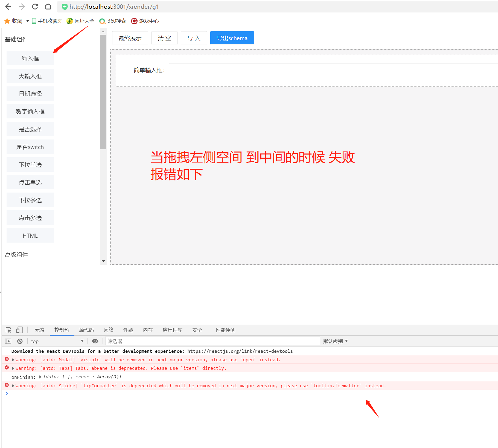Open the top frame context dropdown

57,341
